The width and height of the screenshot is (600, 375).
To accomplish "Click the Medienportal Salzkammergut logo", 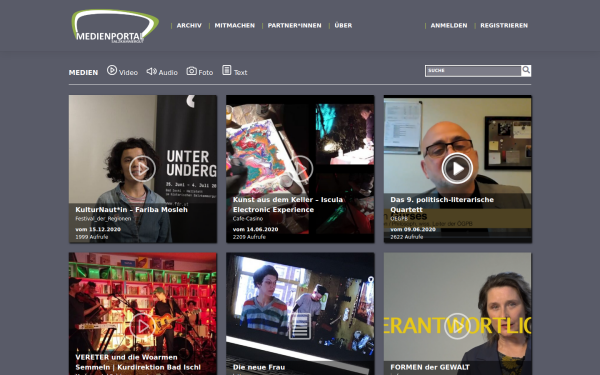I will click(115, 27).
